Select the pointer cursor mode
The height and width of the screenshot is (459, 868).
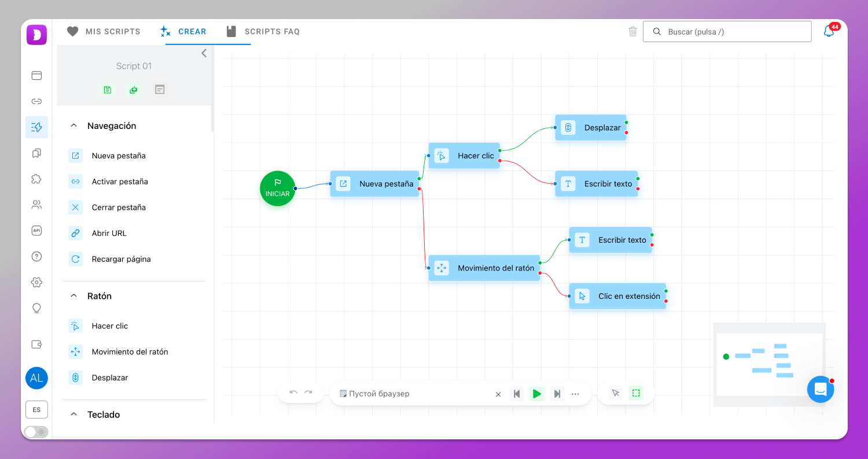tap(616, 393)
